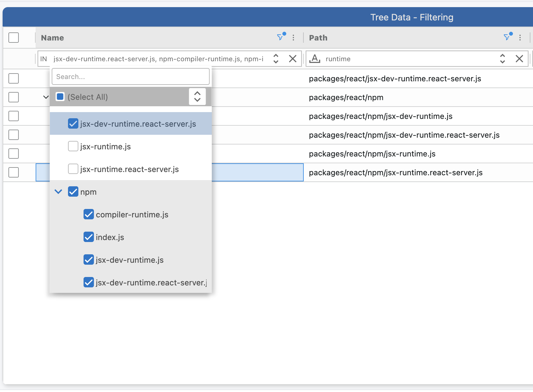Image resolution: width=533 pixels, height=392 pixels.
Task: Sort by the Path column header
Action: (318, 38)
